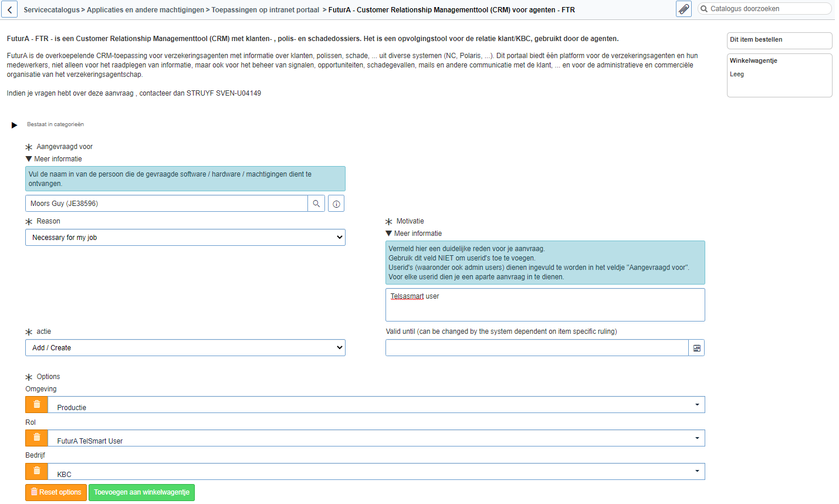839x504 pixels.
Task: Delete the FuturA TelSmart User role selection
Action: click(x=36, y=438)
